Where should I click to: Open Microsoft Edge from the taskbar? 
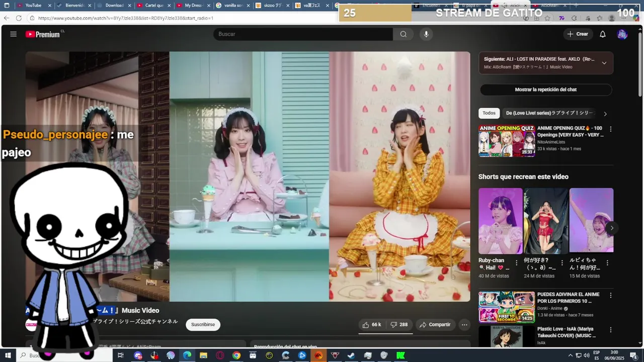(187, 355)
